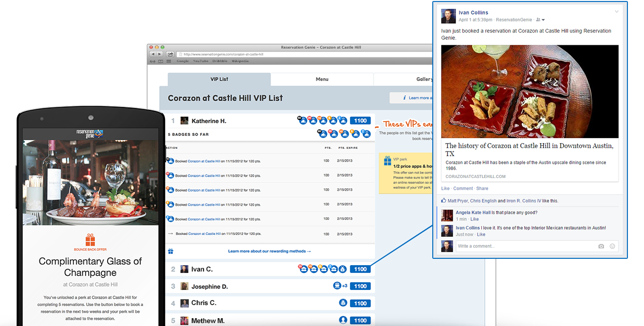Screen dimensions: 644x326
Task: Open the post audience selector dropdown
Action: click(540, 20)
